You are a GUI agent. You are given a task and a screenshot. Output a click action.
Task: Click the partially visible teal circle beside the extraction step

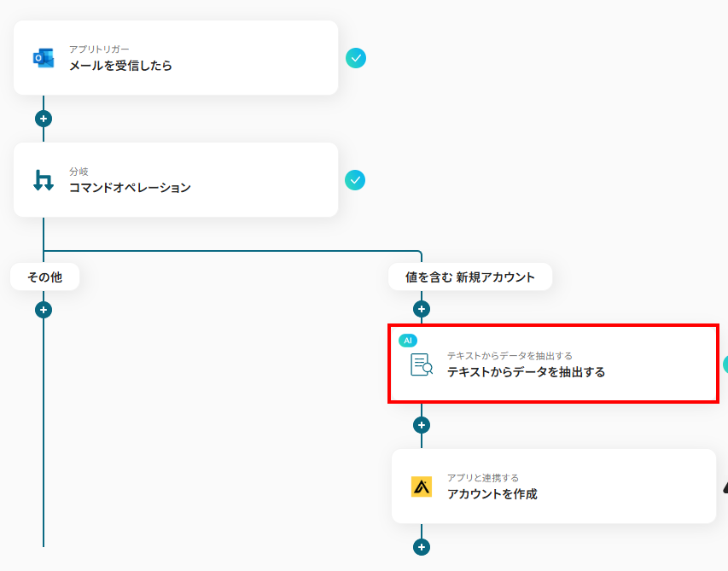pos(725,364)
